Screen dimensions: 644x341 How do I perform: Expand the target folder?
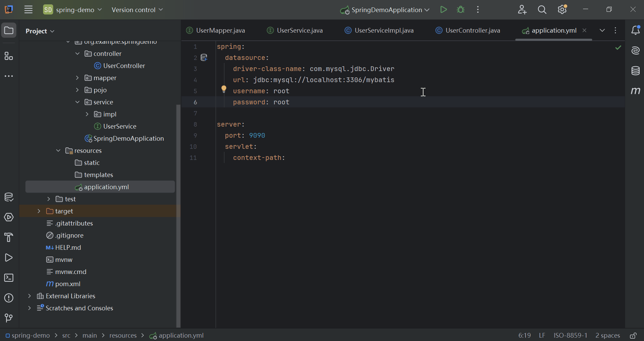coord(39,211)
